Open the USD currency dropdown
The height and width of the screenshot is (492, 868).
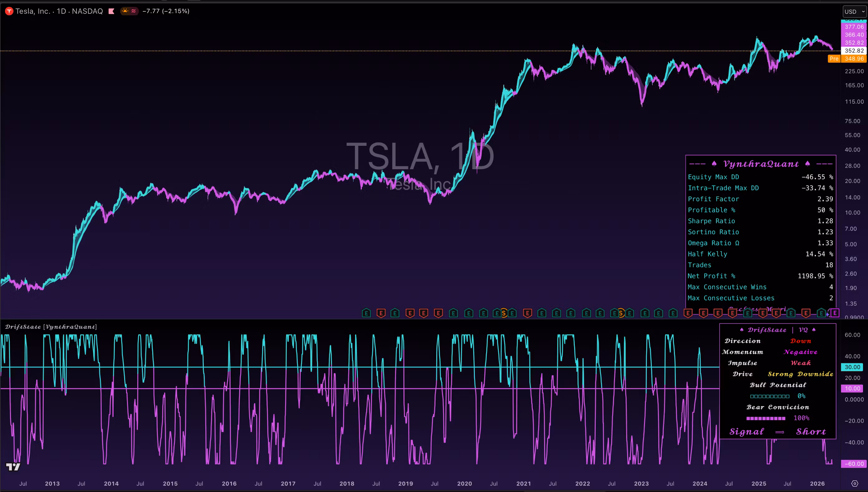tap(855, 12)
